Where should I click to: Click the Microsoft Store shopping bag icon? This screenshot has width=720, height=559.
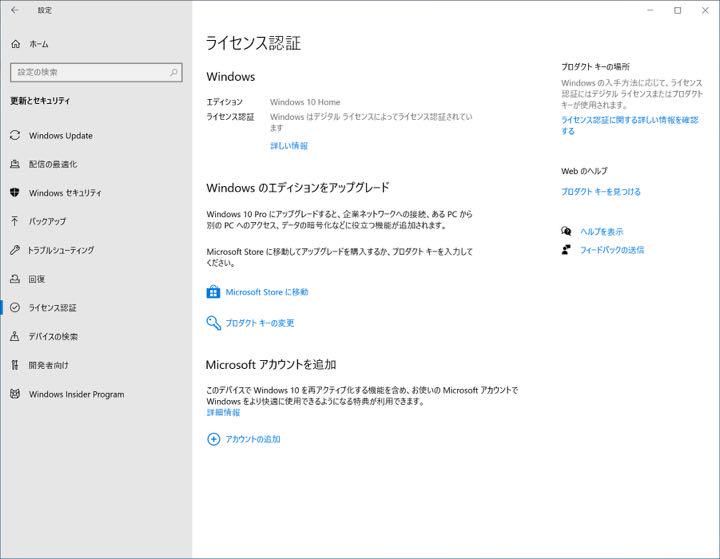point(213,292)
